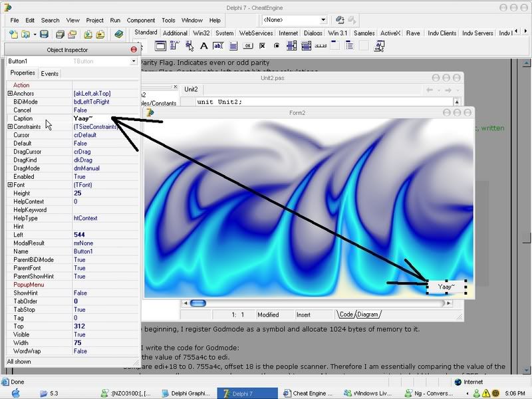Open the desktop layout <None> dropdown
This screenshot has width=532, height=399.
[323, 20]
